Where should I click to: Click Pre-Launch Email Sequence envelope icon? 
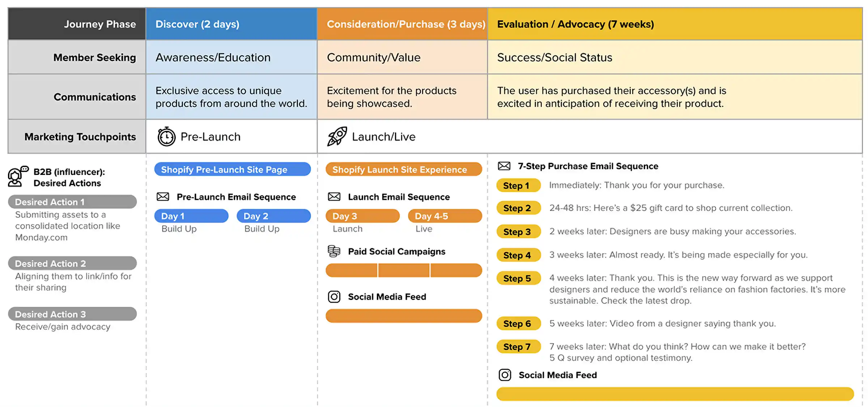163,197
